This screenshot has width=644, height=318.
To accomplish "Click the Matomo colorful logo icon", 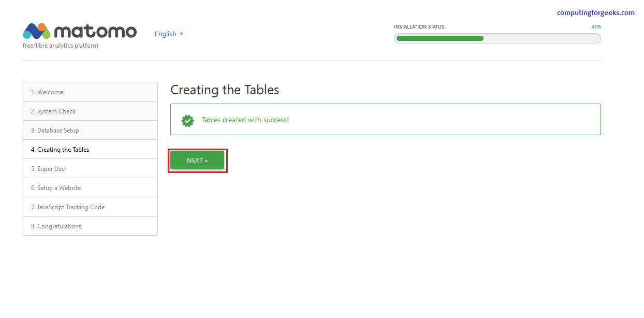I will [x=36, y=31].
